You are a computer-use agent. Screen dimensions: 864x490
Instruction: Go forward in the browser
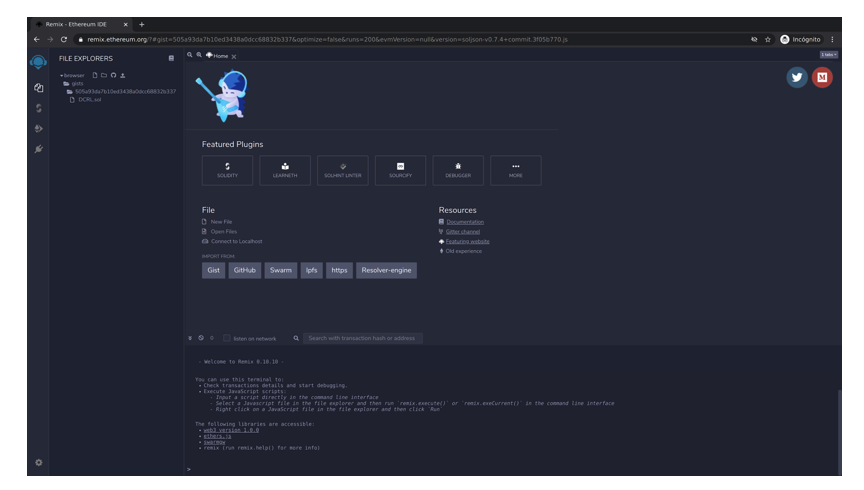pos(50,39)
